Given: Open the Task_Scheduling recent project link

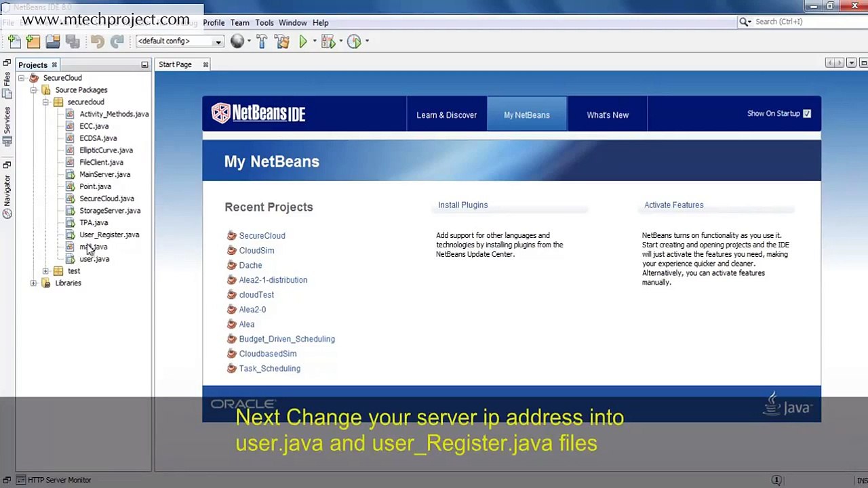Looking at the screenshot, I should [269, 369].
